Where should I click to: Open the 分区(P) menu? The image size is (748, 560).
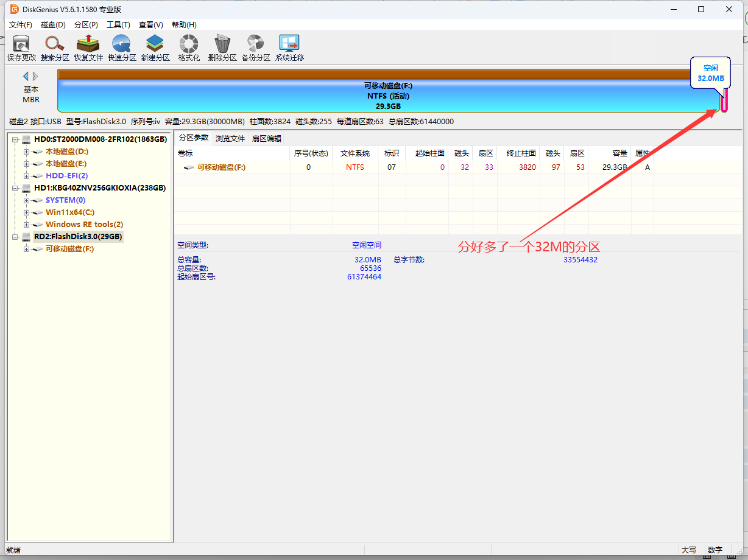[x=86, y=25]
